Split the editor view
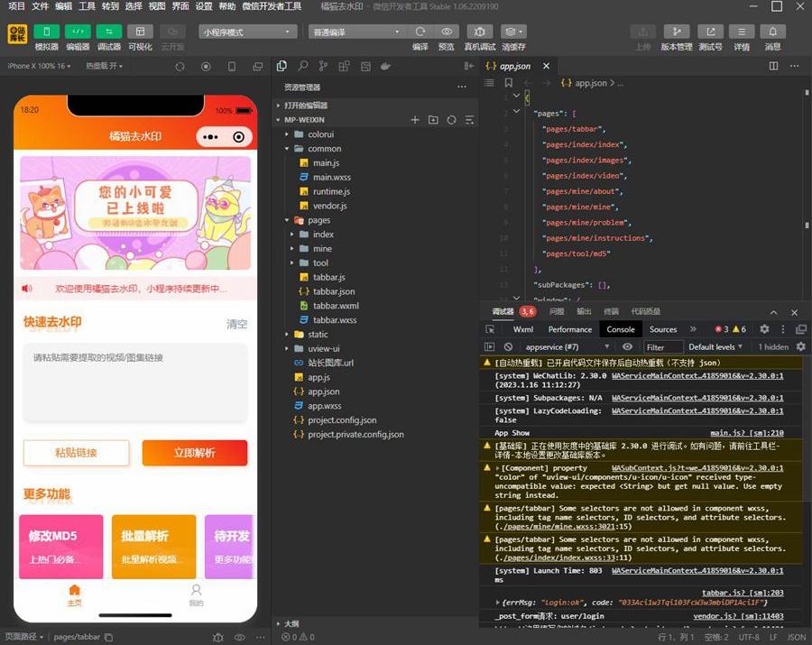Viewport: 812px width, 645px height. click(773, 66)
